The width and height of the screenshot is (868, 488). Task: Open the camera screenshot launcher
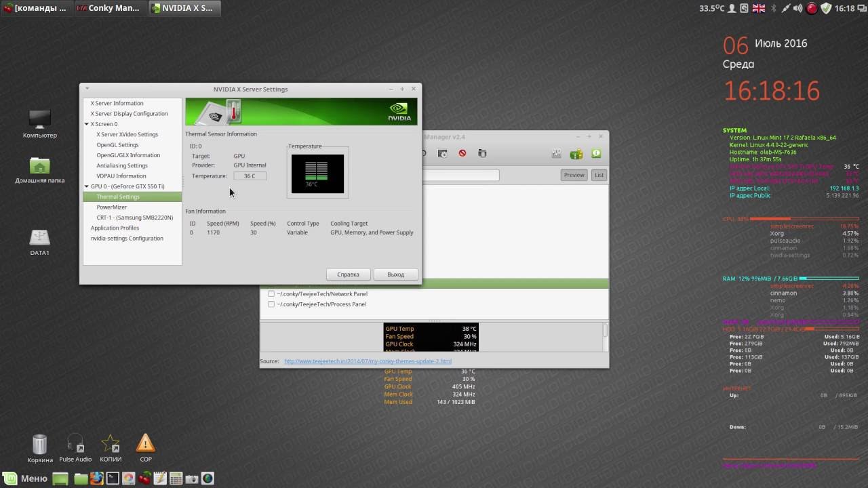[x=191, y=479]
